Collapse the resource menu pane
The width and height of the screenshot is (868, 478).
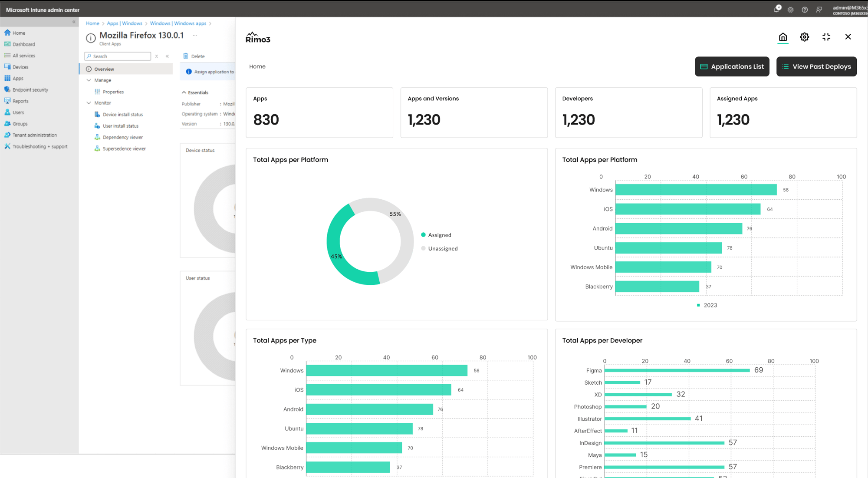pyautogui.click(x=167, y=56)
